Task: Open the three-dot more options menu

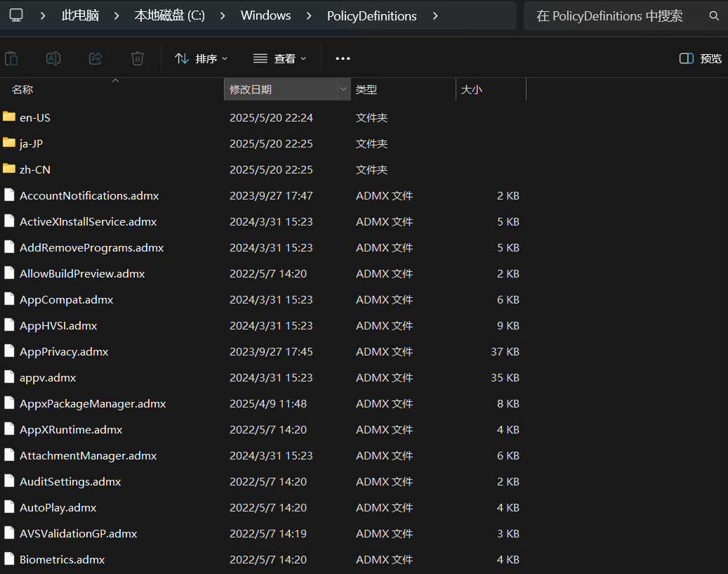Action: (x=343, y=58)
